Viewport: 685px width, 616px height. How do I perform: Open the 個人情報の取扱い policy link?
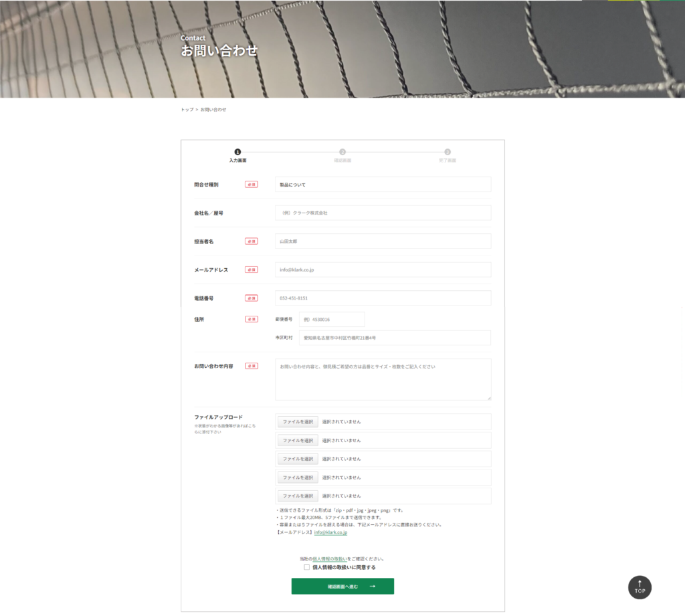tap(330, 558)
